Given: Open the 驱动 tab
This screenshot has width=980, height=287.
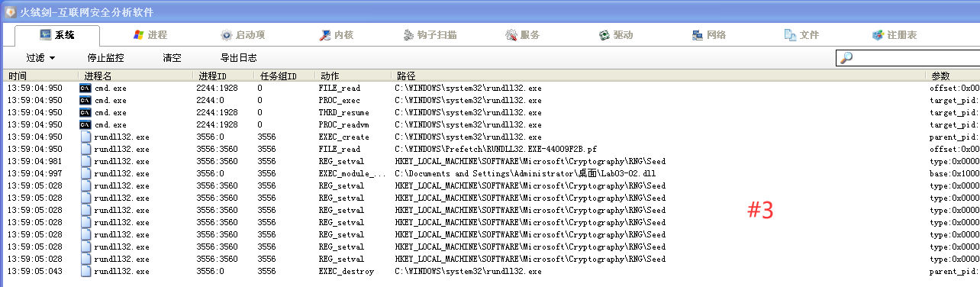Looking at the screenshot, I should tap(615, 35).
